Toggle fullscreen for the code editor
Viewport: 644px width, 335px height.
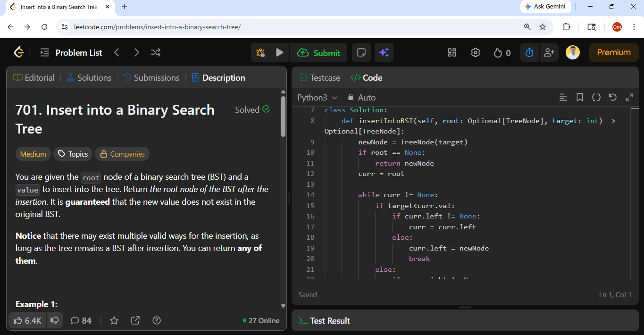(629, 97)
